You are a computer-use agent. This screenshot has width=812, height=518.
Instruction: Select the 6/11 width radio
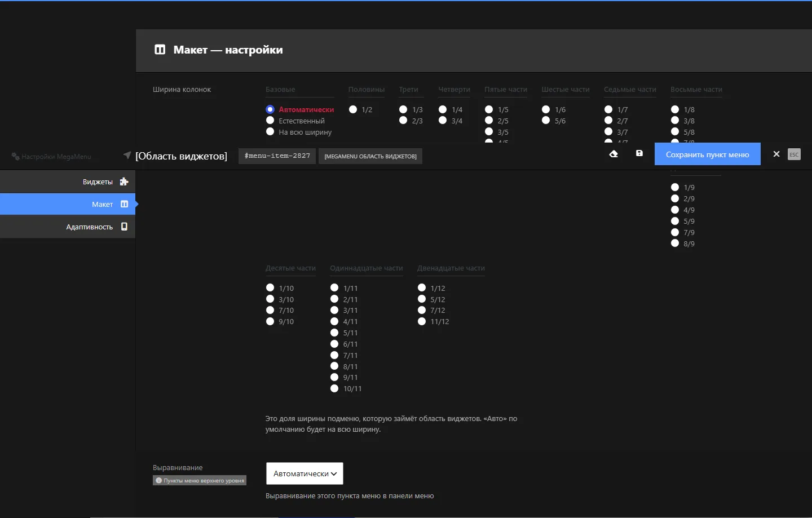coord(334,343)
